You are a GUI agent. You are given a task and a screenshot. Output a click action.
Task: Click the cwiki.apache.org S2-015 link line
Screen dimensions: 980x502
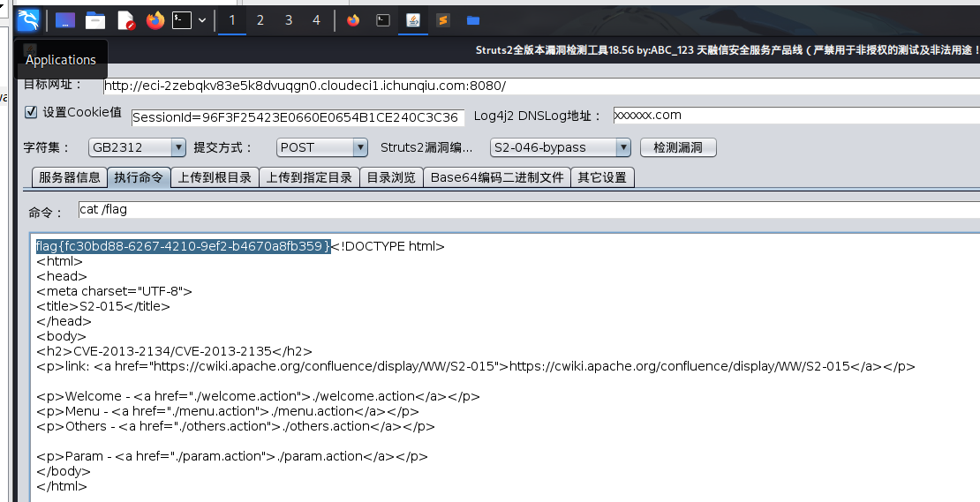tap(476, 366)
